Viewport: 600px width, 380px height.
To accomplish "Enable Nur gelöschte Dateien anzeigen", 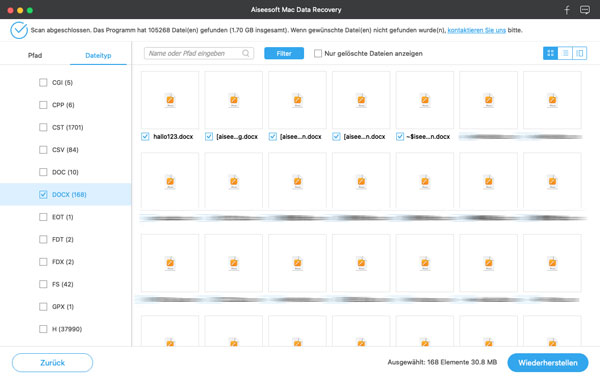I will [x=318, y=54].
